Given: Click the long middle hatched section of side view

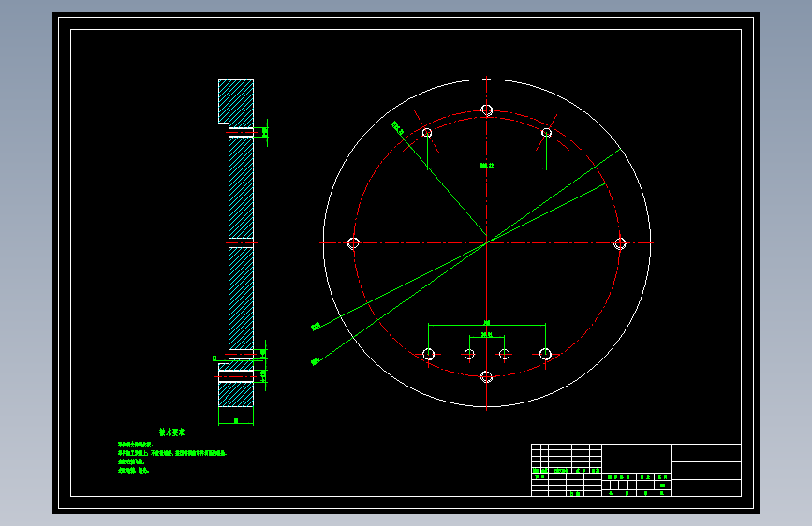Looking at the screenshot, I should pos(242,187).
